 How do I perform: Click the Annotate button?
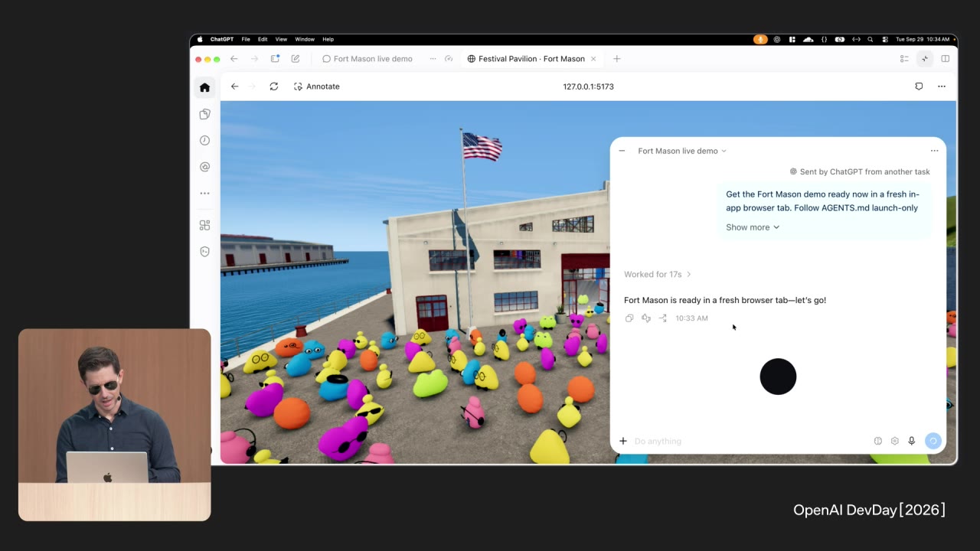coord(317,86)
